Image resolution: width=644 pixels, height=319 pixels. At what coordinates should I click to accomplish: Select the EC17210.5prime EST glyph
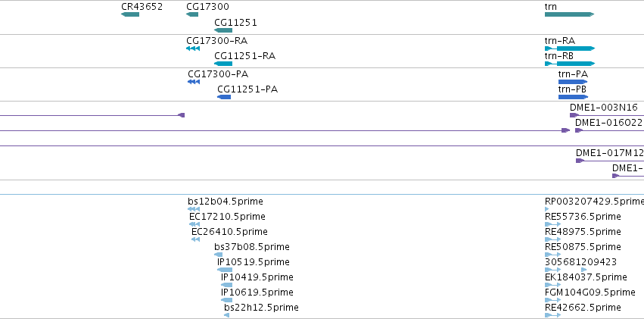pyautogui.click(x=194, y=224)
